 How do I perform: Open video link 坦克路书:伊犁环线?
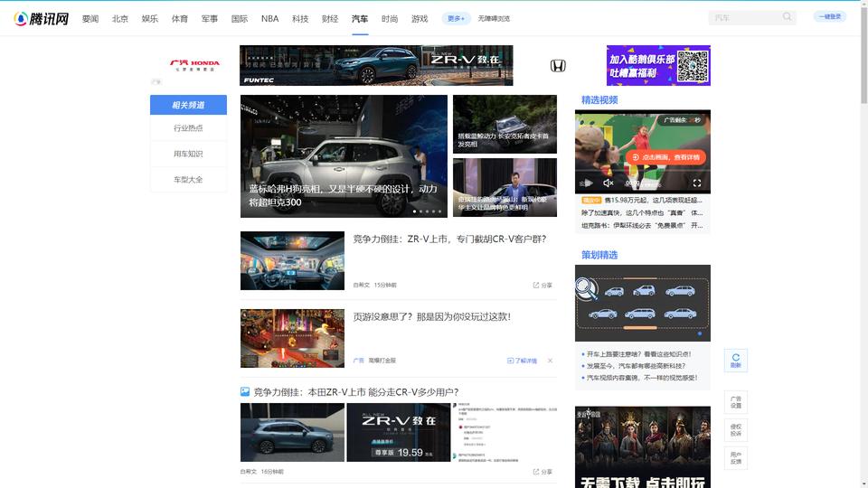642,225
